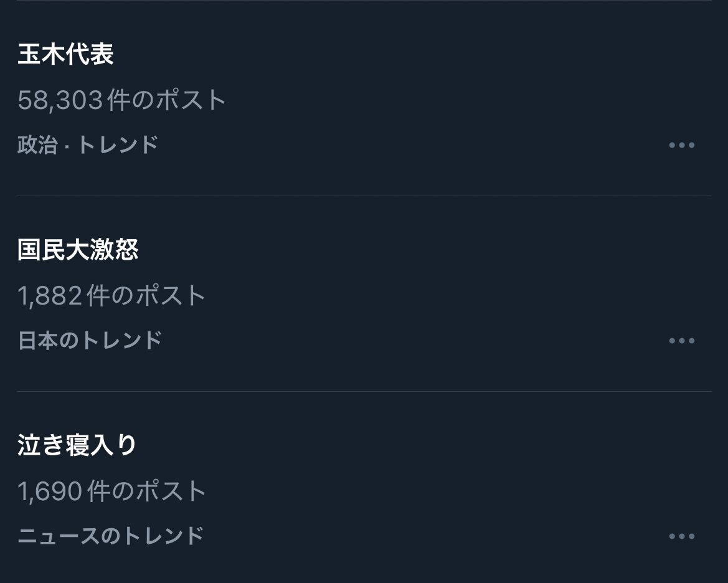728x583 pixels.
Task: Open more options for 国民大激怒 trend
Action: click(x=681, y=341)
